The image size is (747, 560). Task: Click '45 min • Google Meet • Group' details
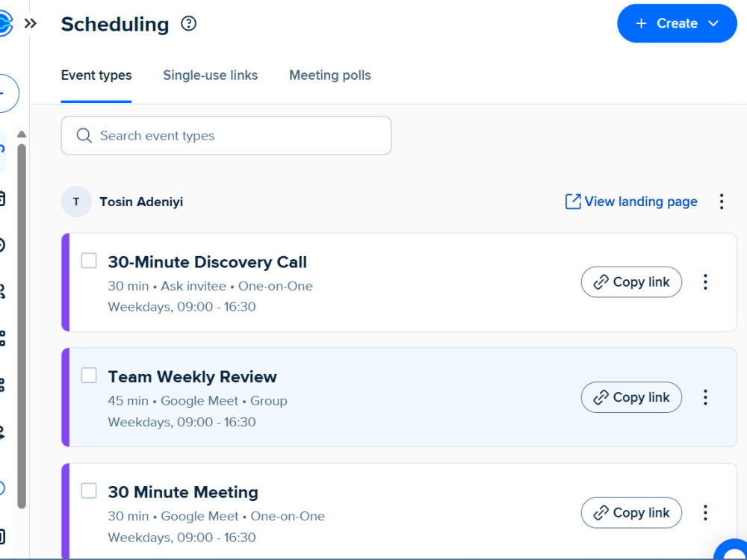tap(197, 401)
